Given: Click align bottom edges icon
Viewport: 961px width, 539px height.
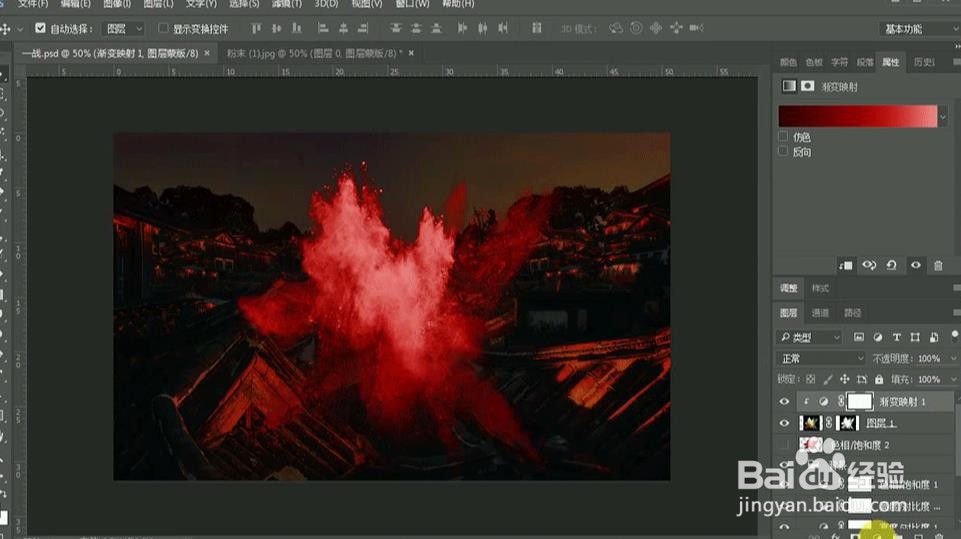Looking at the screenshot, I should [297, 28].
